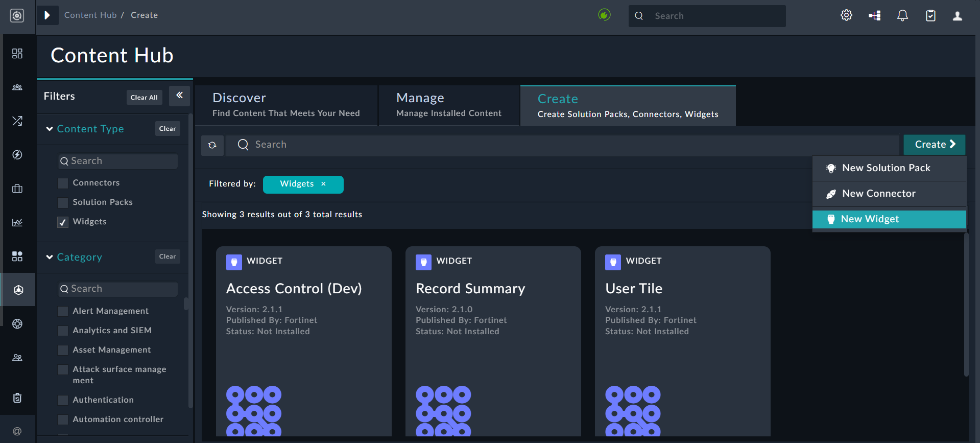Check the Attack surface management checkbox
Viewport: 980px width, 443px height.
63,370
